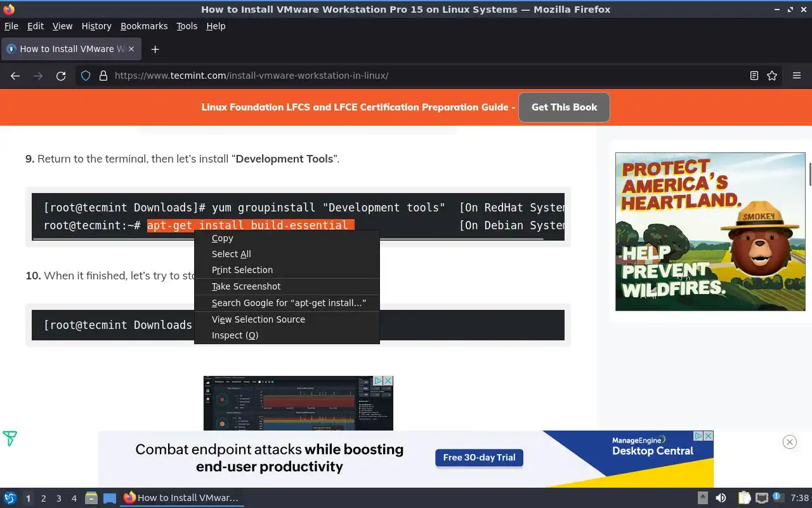Bookmark this page with the star icon
The height and width of the screenshot is (508, 812).
tap(772, 76)
